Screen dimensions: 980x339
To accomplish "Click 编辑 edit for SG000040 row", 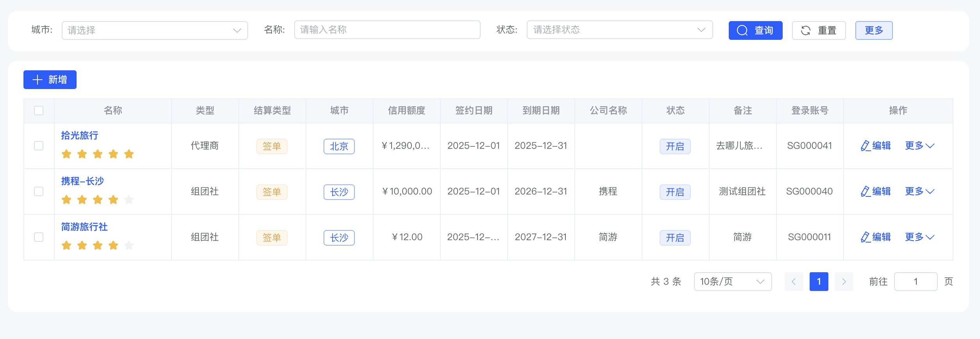I will (x=876, y=191).
